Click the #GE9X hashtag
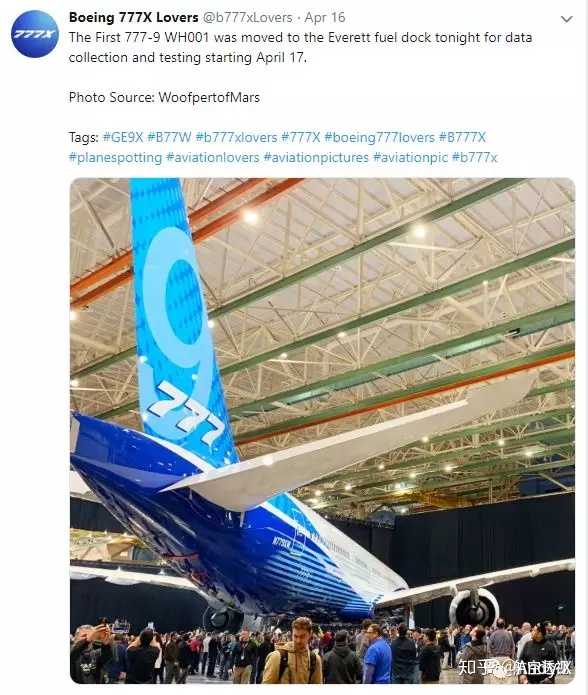 tap(123, 137)
